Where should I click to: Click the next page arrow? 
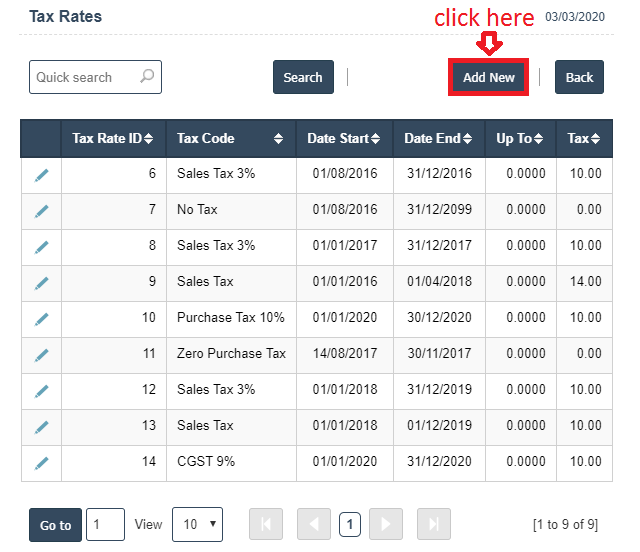pyautogui.click(x=386, y=525)
